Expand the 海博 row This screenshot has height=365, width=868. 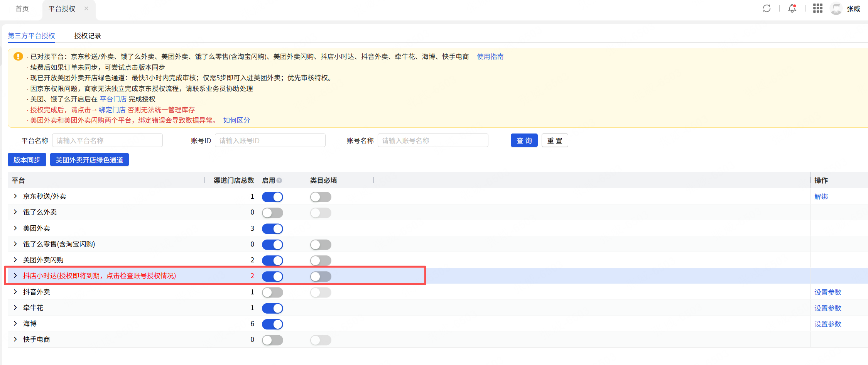15,324
